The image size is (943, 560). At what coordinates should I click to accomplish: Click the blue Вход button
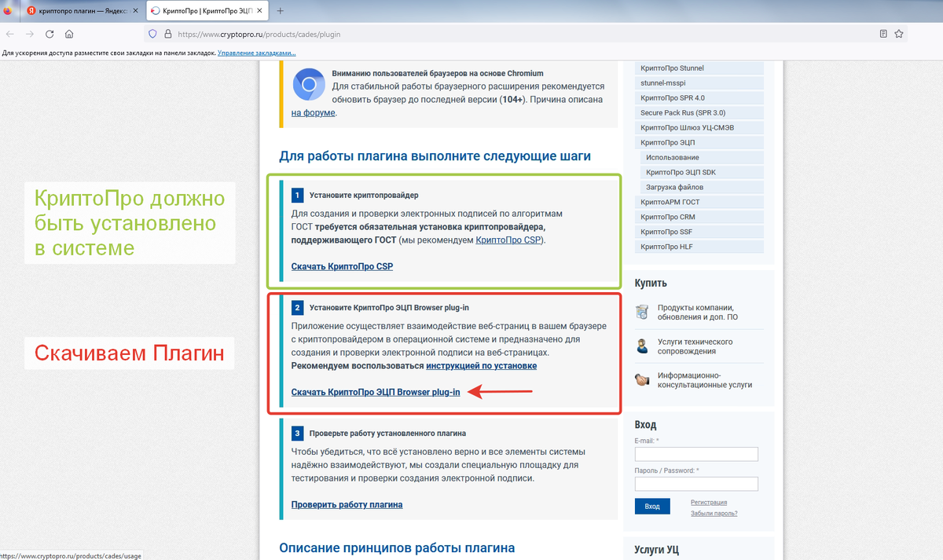click(652, 507)
